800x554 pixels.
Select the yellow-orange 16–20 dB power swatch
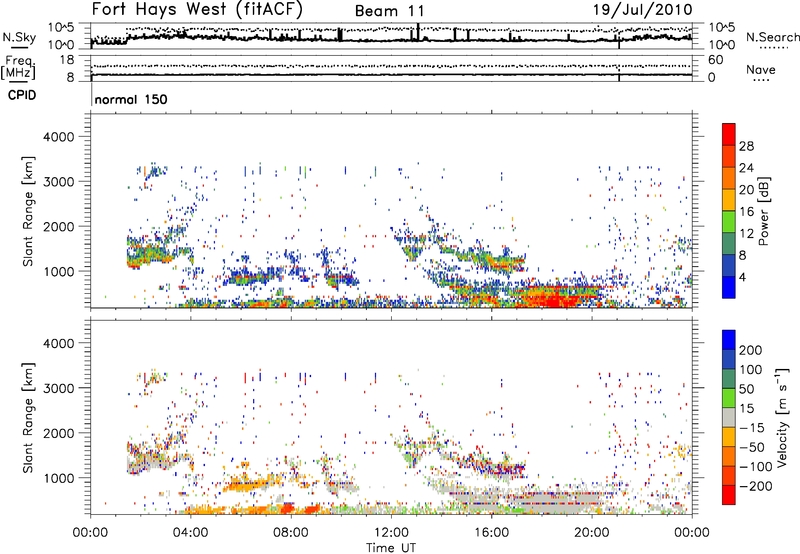729,200
